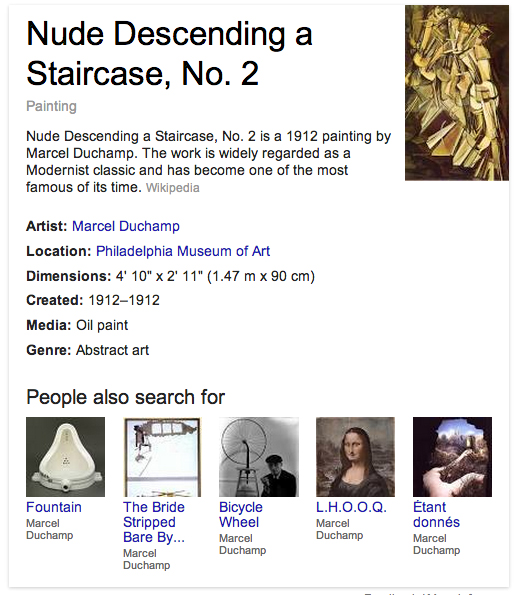Click The Bride Stripped Bare By... link

(154, 522)
